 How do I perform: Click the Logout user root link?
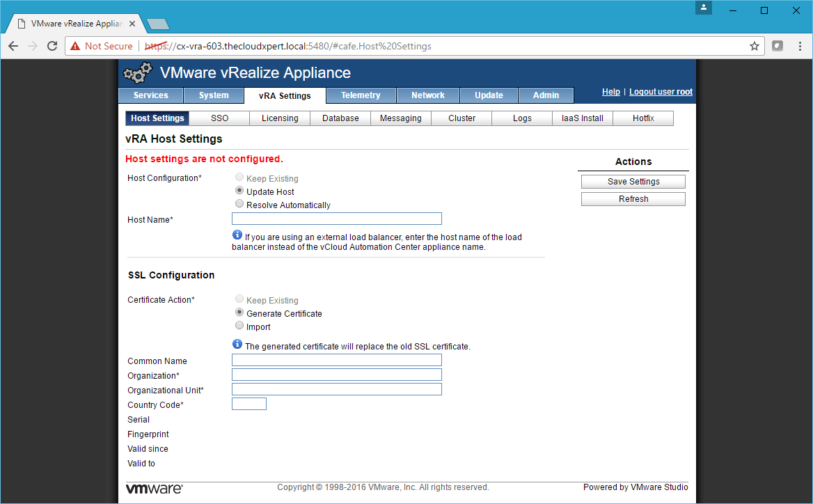[661, 92]
